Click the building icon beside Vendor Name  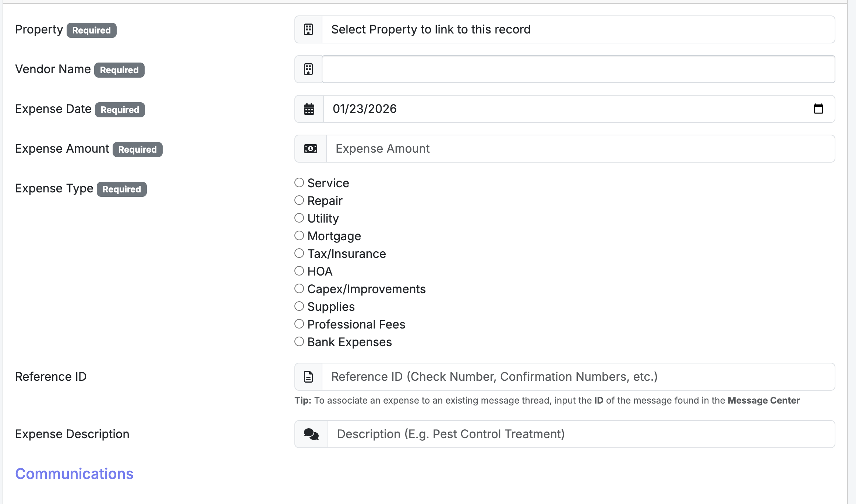pos(308,69)
